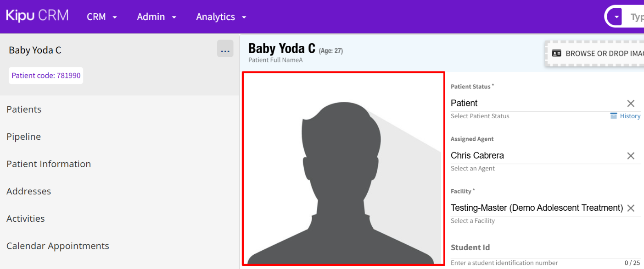Expand the Admin menu
This screenshot has width=644, height=269.
coord(157,17)
